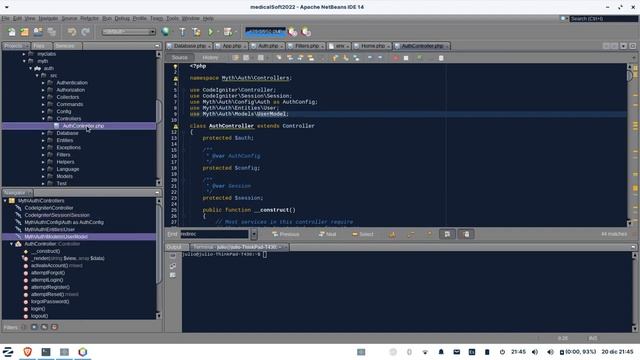Image resolution: width=640 pixels, height=360 pixels.
Task: Click the Find text input field
Action: (x=214, y=234)
